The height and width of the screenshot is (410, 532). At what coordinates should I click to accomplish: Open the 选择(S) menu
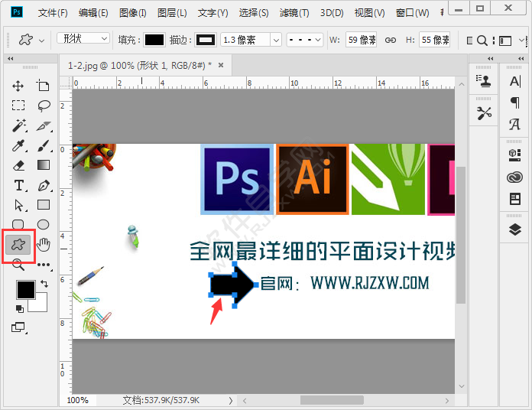pyautogui.click(x=254, y=12)
